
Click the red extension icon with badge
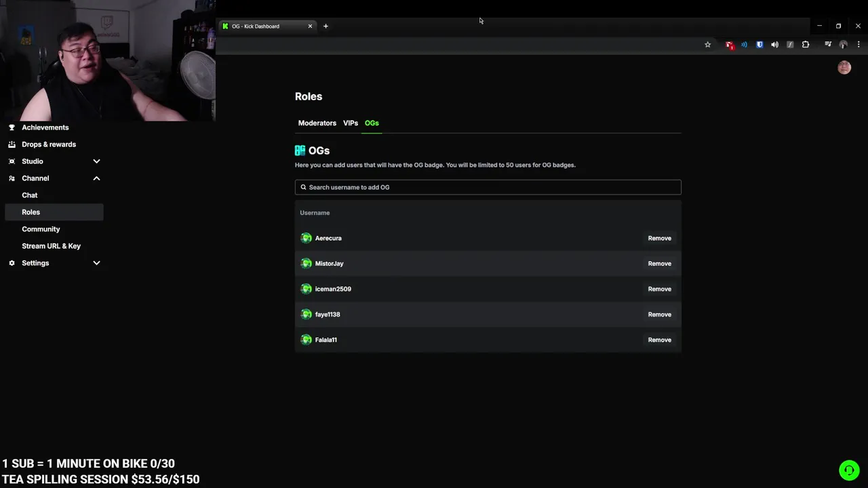coord(729,45)
